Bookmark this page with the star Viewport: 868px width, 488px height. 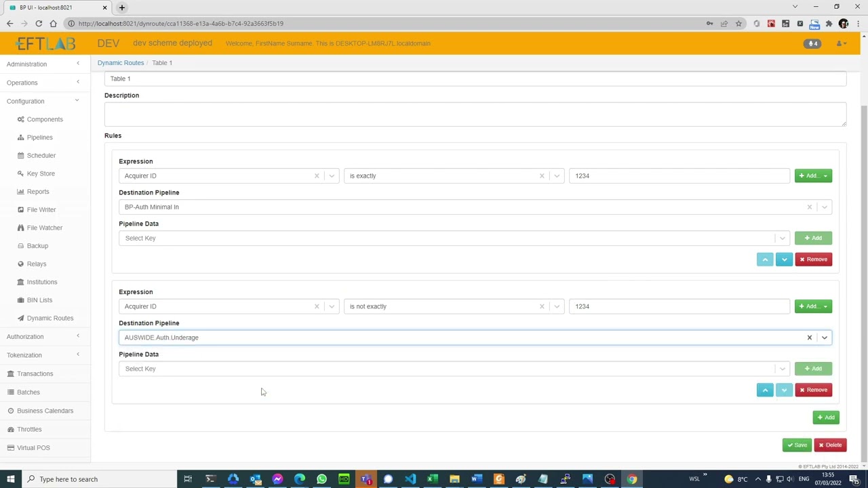(x=738, y=24)
